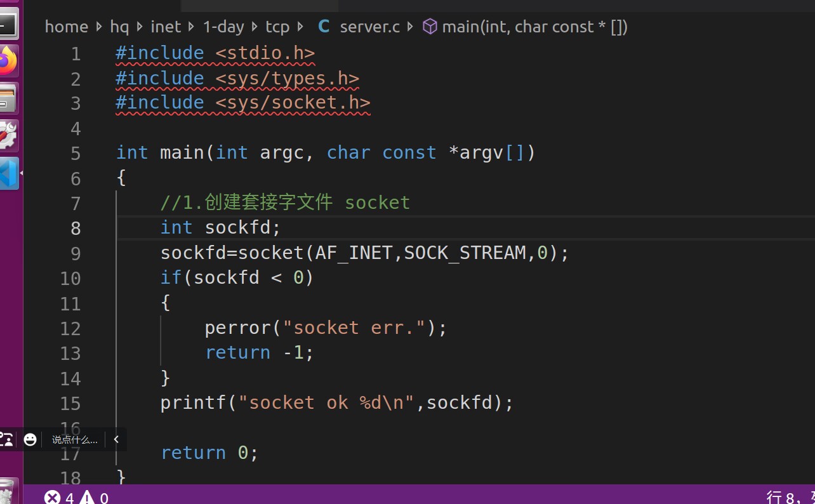Open the wrench-and-gear settings tool icon

tap(8, 136)
